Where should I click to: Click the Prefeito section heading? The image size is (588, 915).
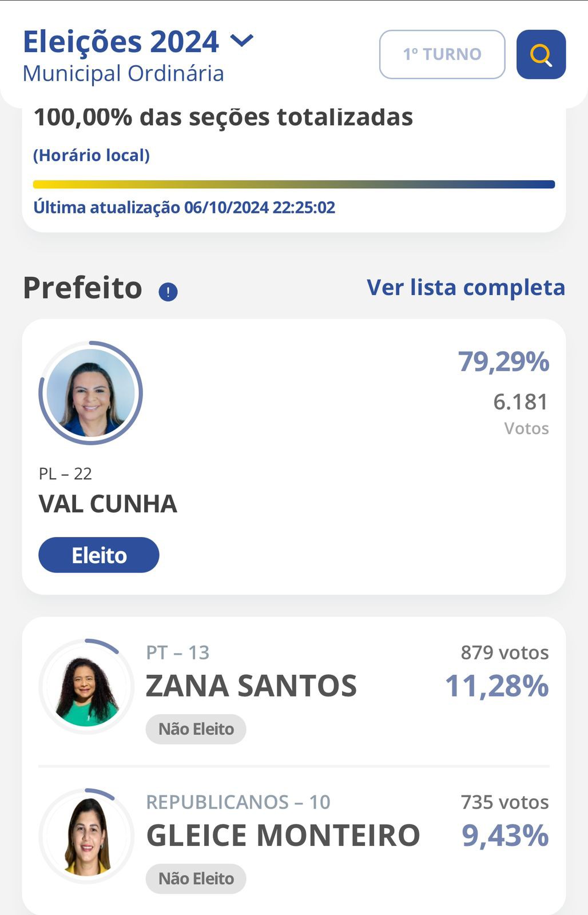click(82, 288)
